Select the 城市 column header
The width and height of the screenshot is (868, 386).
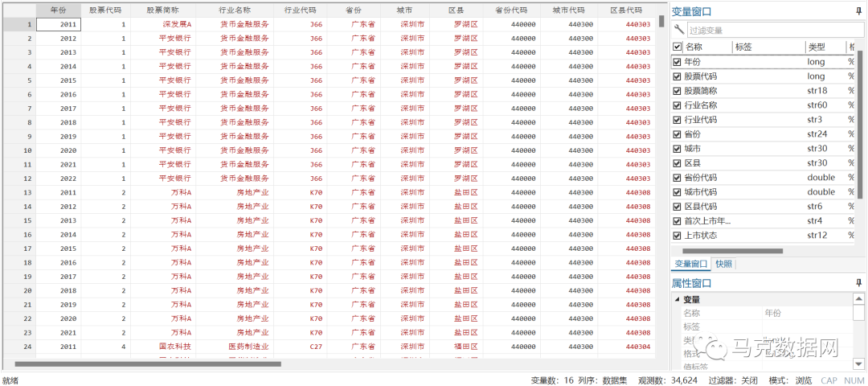[x=404, y=10]
